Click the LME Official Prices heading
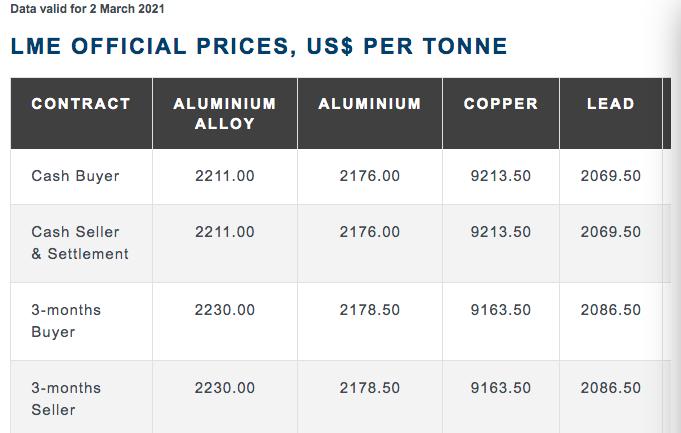 click(259, 46)
